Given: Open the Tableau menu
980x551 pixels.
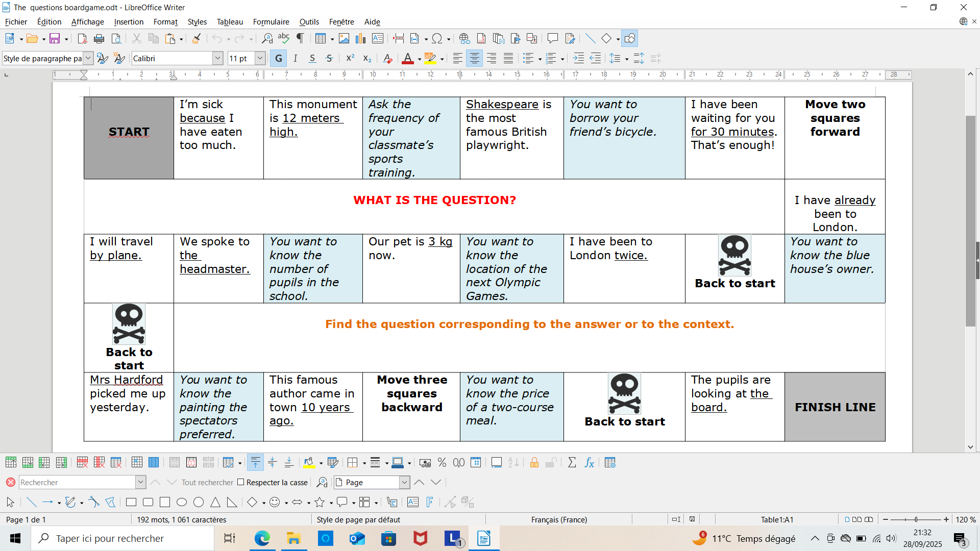Looking at the screenshot, I should pos(230,21).
